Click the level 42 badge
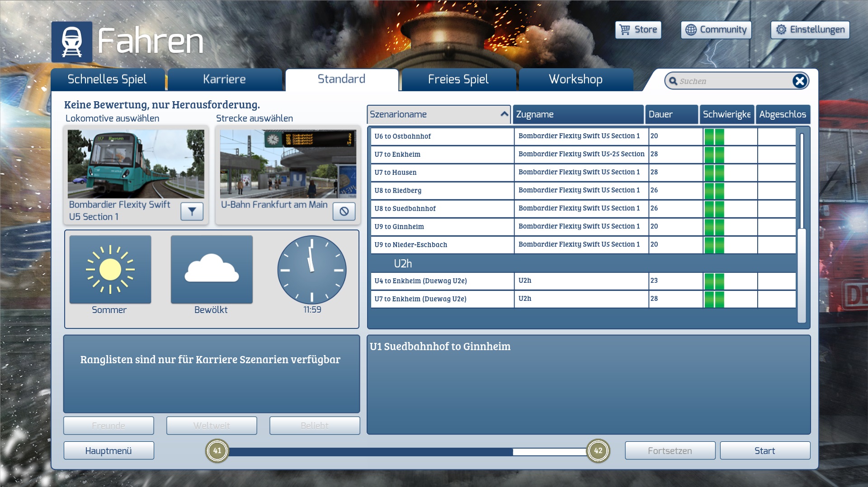The image size is (868, 487). click(598, 451)
